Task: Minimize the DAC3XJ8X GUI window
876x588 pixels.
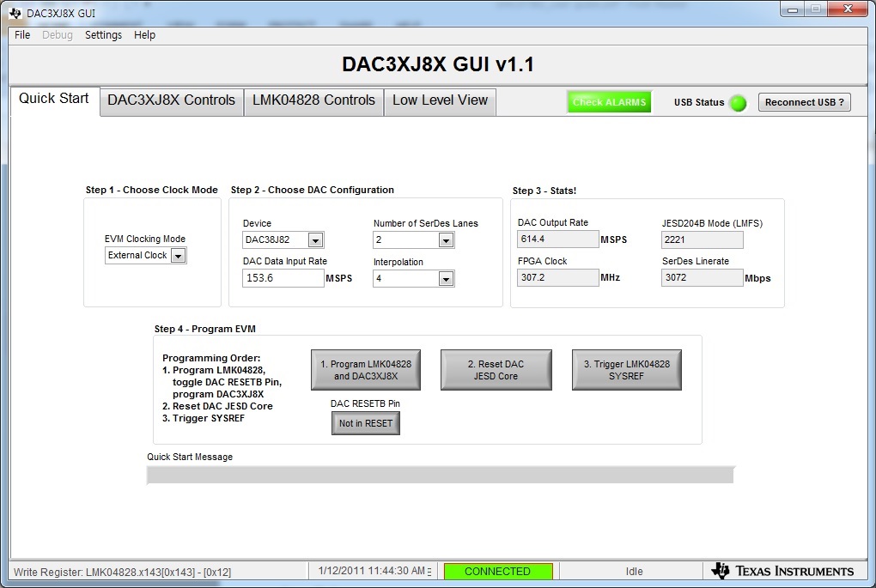Action: point(792,9)
